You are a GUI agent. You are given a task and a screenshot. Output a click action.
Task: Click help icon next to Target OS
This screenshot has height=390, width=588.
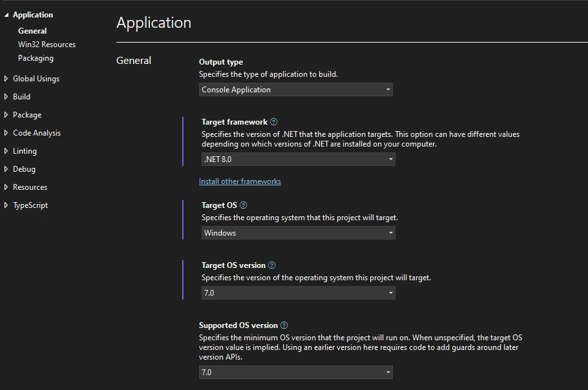coord(244,205)
